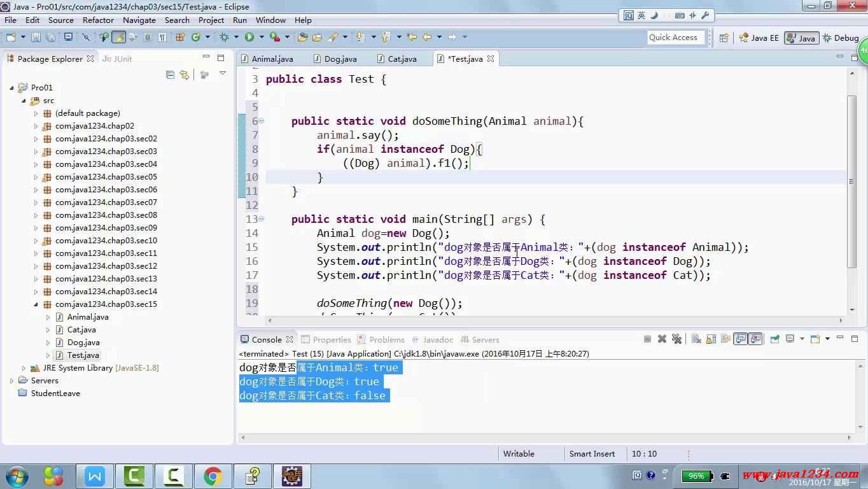Open the Refactor menu

98,20
